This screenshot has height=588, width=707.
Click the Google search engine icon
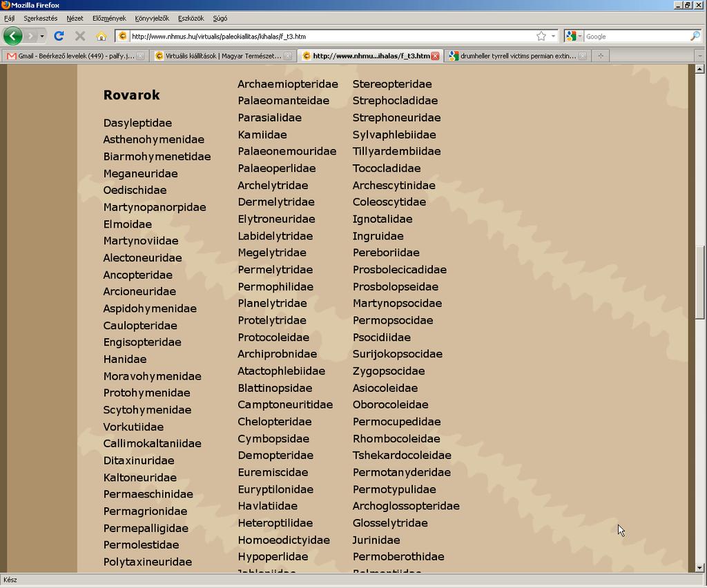571,36
